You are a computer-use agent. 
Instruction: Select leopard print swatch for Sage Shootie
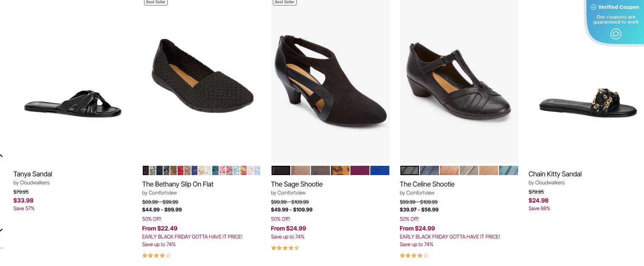click(340, 170)
